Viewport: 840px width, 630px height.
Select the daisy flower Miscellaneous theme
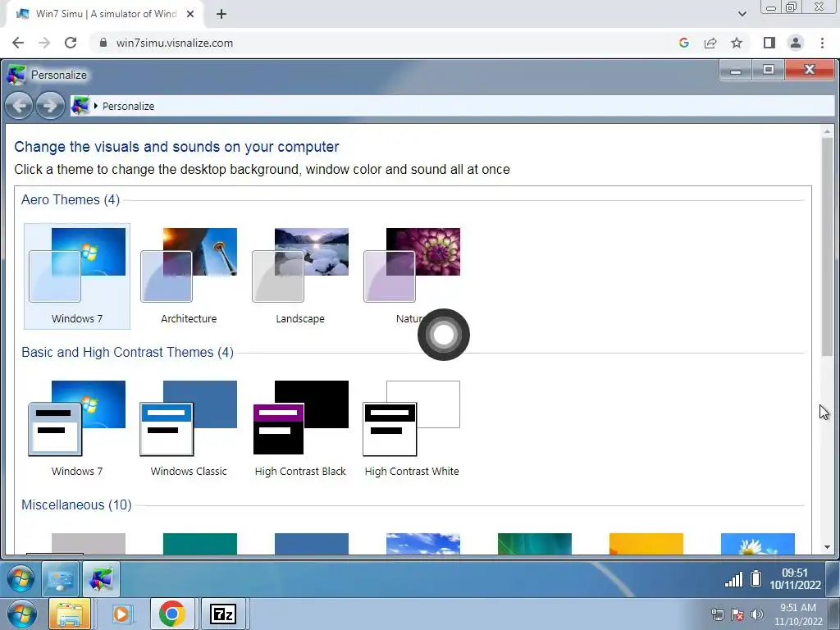coord(757,543)
